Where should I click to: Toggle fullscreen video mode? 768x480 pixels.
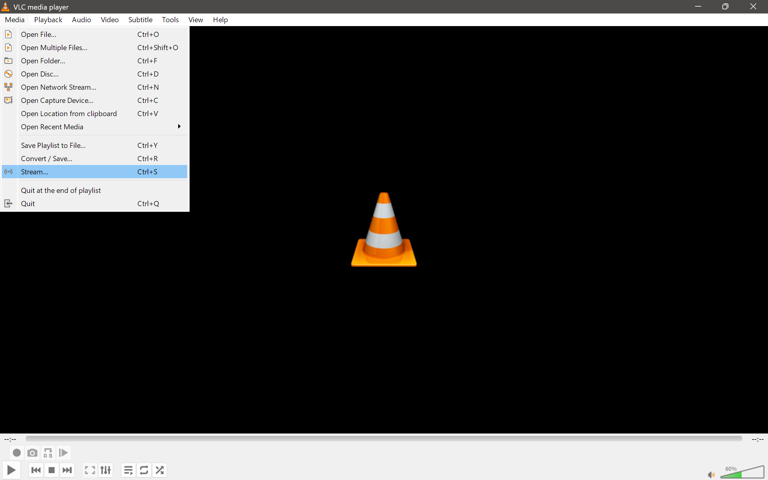[x=90, y=470]
